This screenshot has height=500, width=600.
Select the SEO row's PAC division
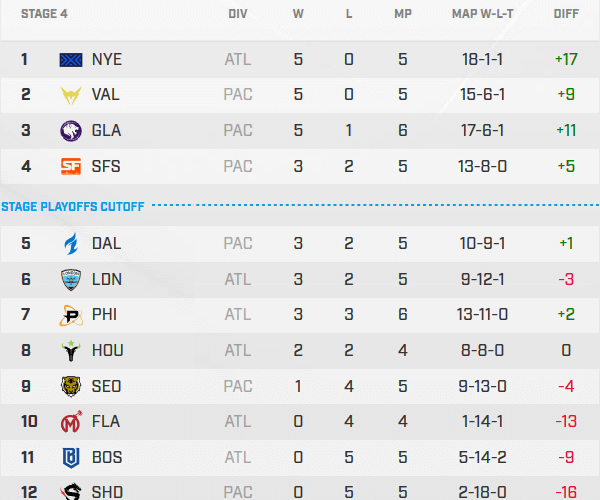coord(238,387)
